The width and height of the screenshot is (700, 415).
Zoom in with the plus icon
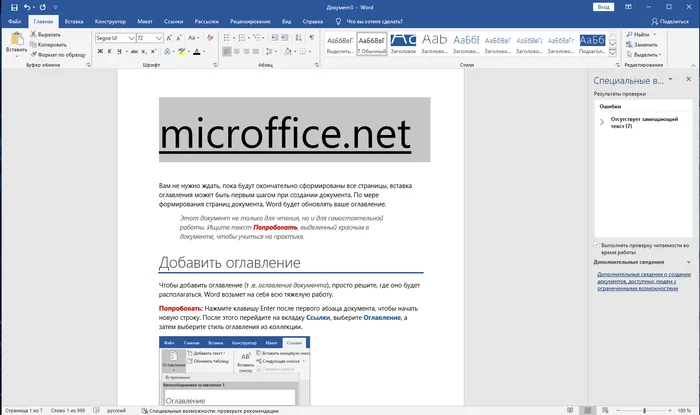point(670,410)
